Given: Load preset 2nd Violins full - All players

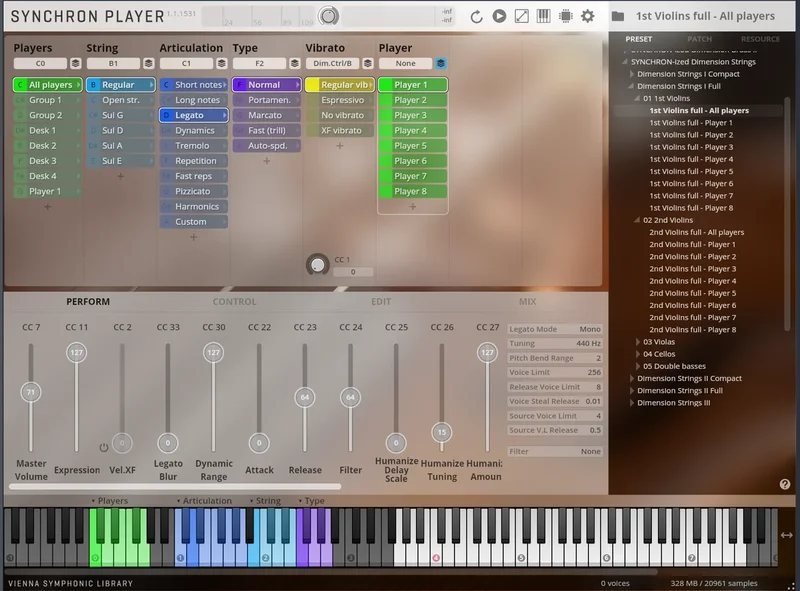Looking at the screenshot, I should (696, 232).
